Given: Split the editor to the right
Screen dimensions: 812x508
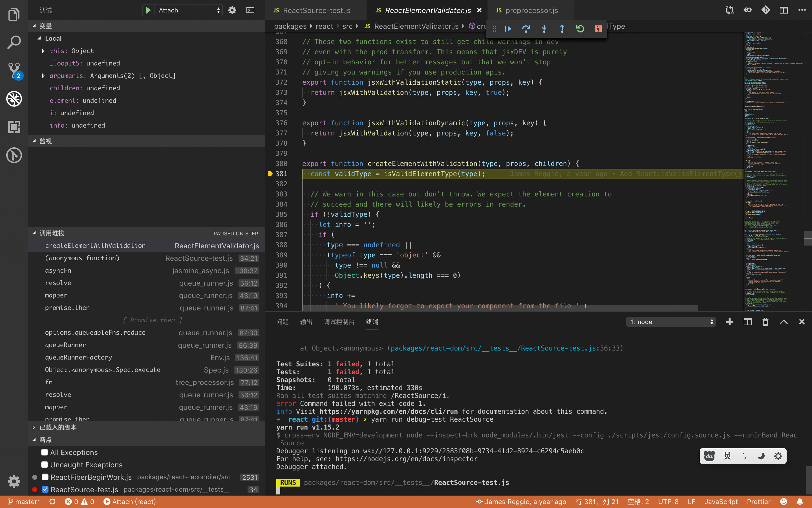Looking at the screenshot, I should point(784,10).
